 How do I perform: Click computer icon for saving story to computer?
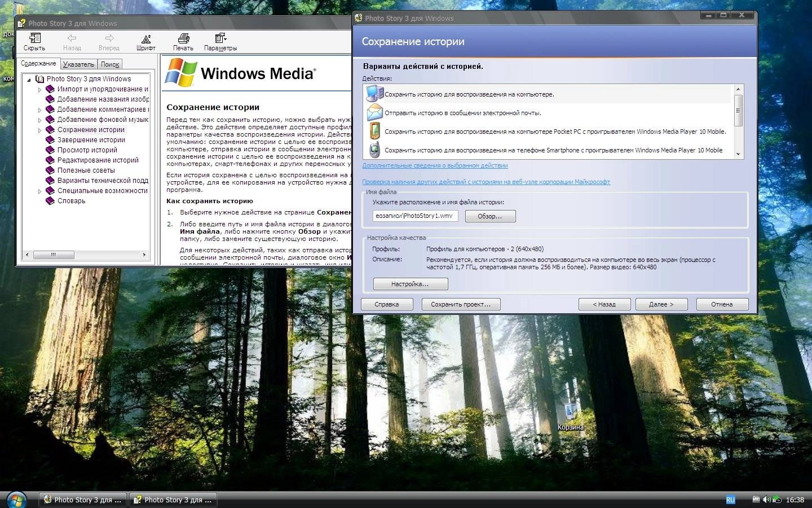coord(374,94)
